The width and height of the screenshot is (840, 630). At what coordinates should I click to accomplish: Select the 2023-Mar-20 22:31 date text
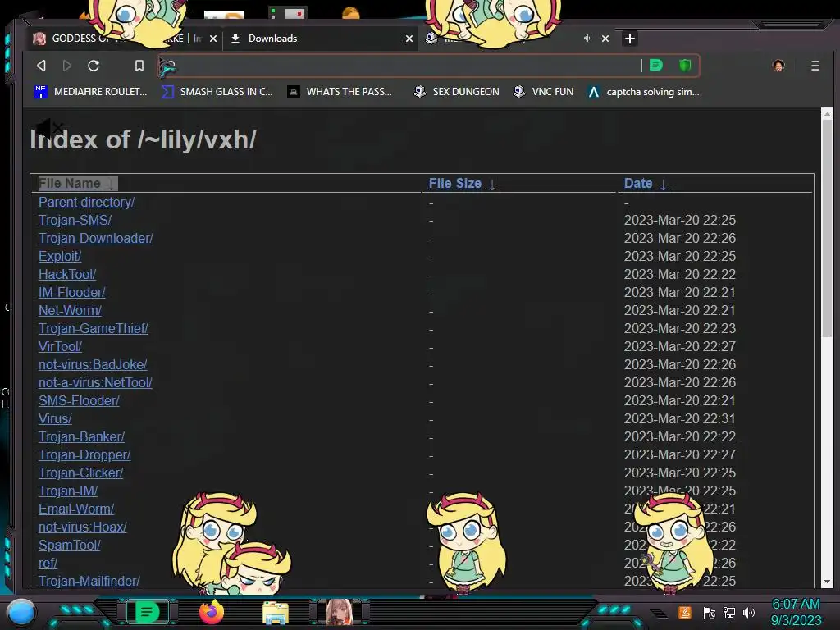(680, 418)
